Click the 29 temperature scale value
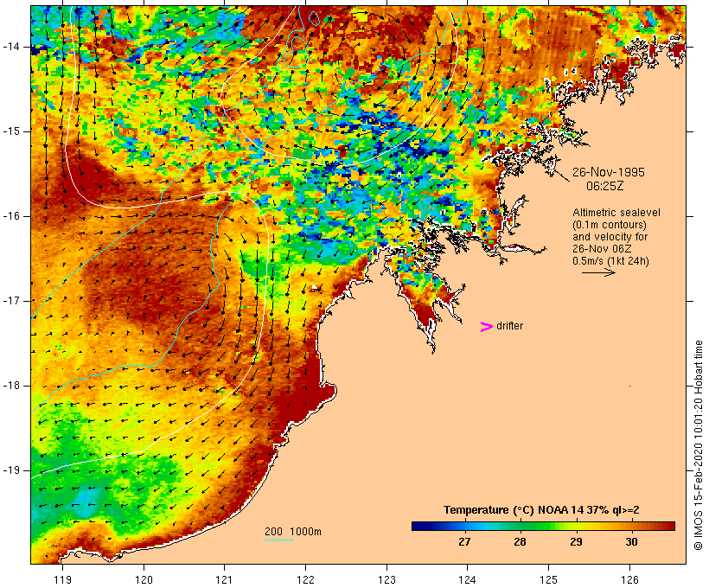 [576, 541]
